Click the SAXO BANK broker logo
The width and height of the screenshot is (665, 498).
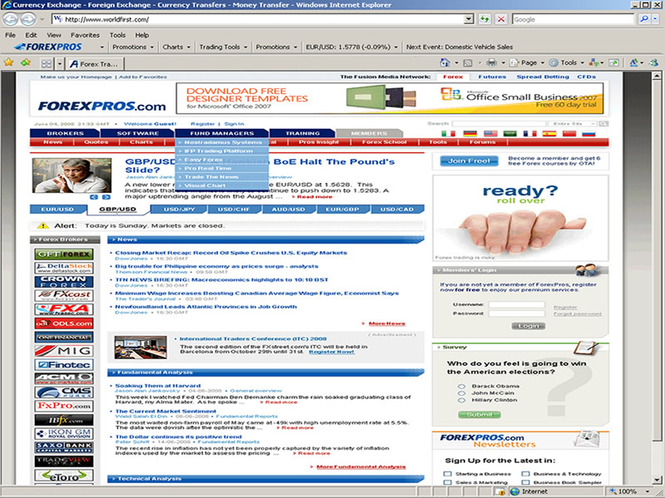[x=64, y=448]
